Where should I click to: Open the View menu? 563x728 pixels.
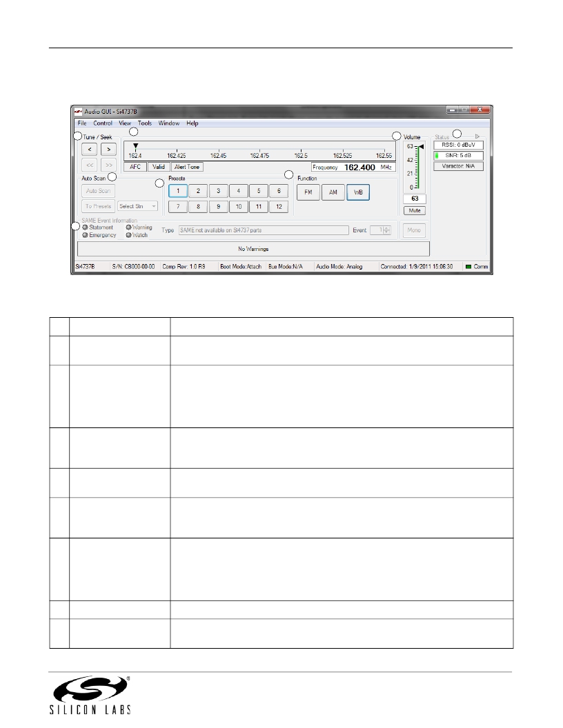point(125,123)
